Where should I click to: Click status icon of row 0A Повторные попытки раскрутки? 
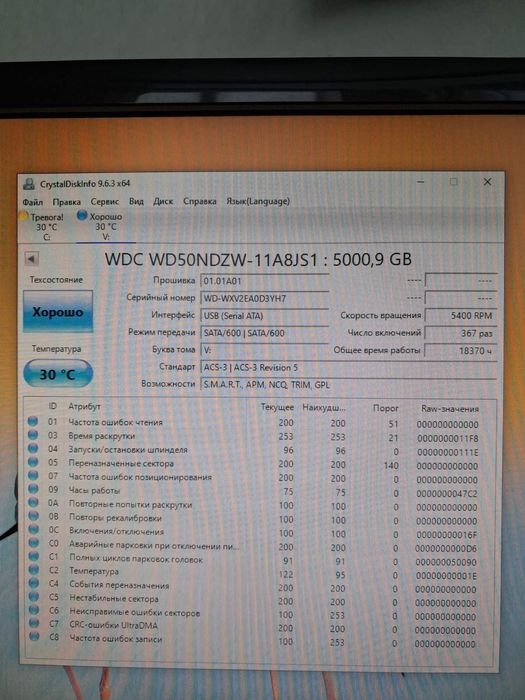pyautogui.click(x=33, y=502)
